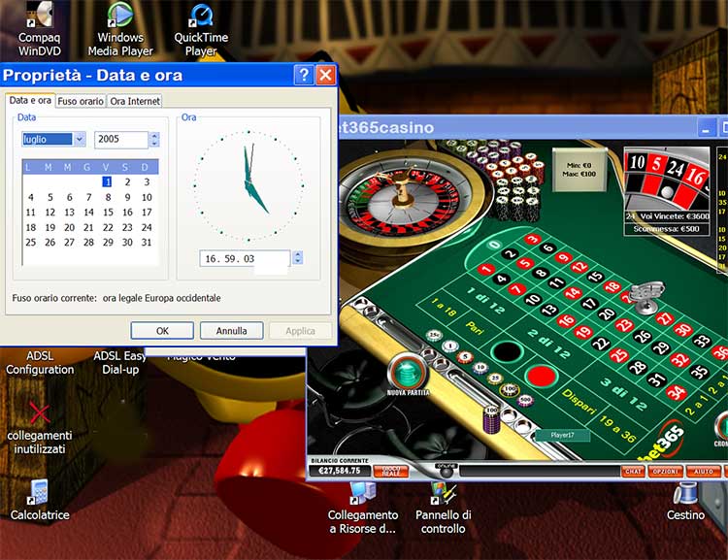728x560 pixels.
Task: Open Opzioni in casino bar
Action: tap(665, 472)
